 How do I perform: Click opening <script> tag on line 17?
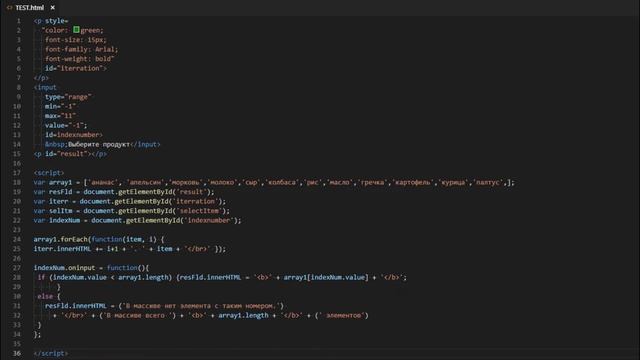pyautogui.click(x=49, y=173)
